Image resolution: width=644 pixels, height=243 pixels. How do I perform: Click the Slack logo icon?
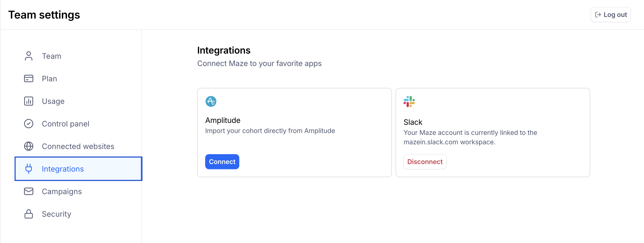[x=409, y=102]
